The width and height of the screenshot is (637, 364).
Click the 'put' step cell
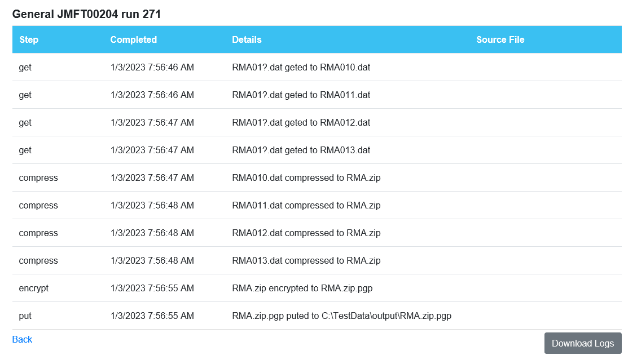coord(25,316)
